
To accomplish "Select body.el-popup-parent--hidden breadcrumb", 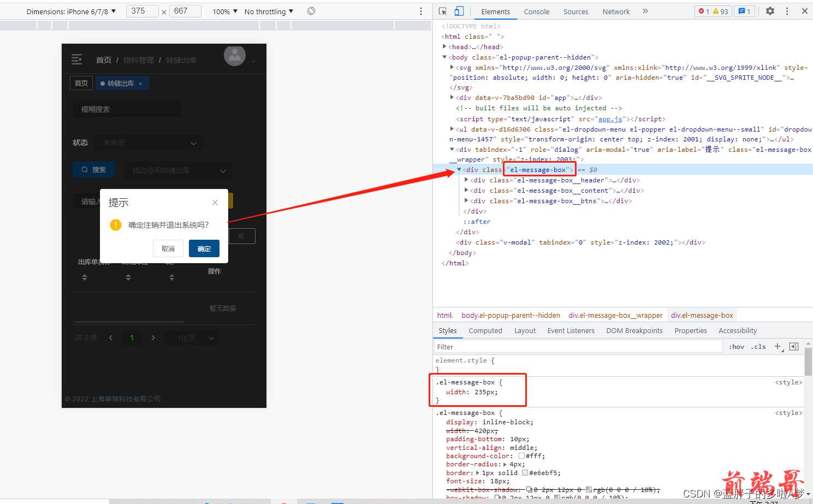I will pos(511,315).
